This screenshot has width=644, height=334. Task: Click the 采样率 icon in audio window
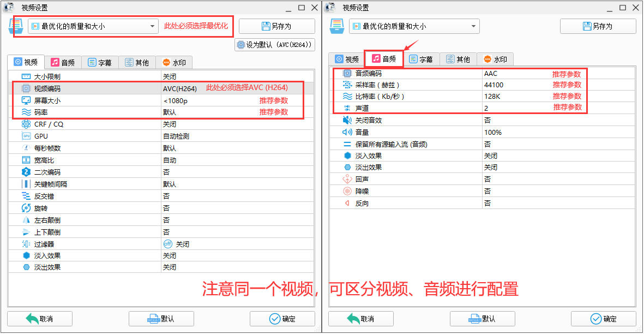tap(347, 85)
